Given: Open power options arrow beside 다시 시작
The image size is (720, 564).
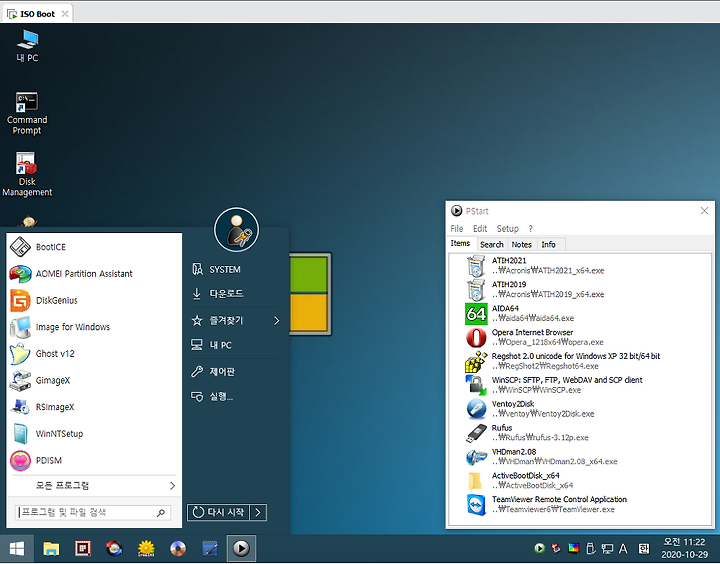Looking at the screenshot, I should point(258,513).
